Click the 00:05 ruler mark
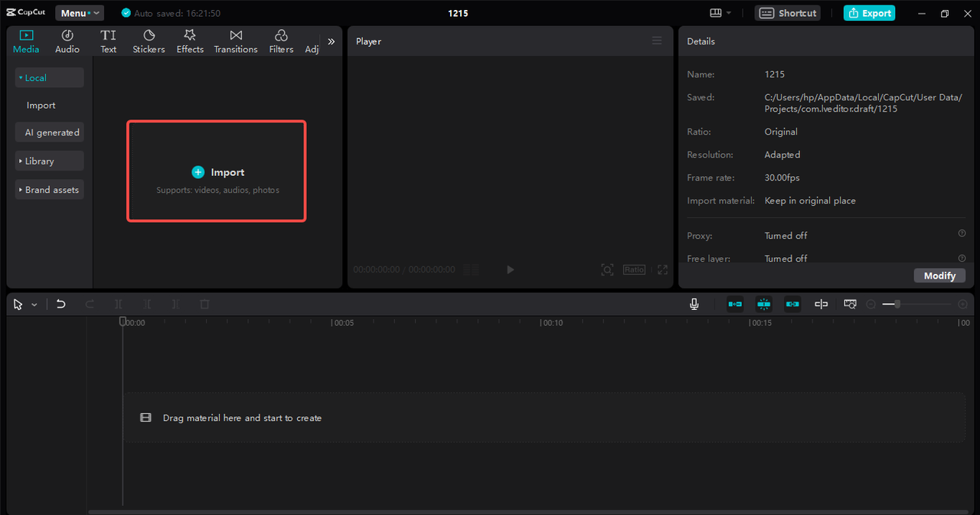The image size is (980, 515). 343,323
